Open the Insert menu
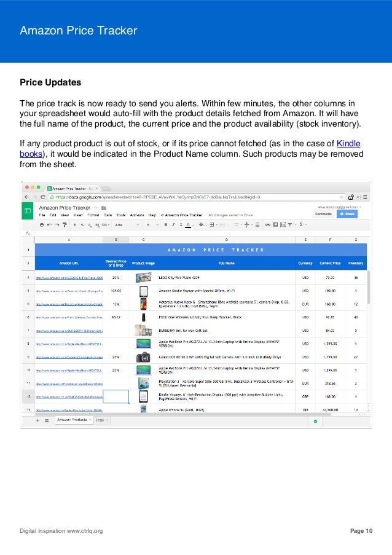The width and height of the screenshot is (392, 555). 78,215
